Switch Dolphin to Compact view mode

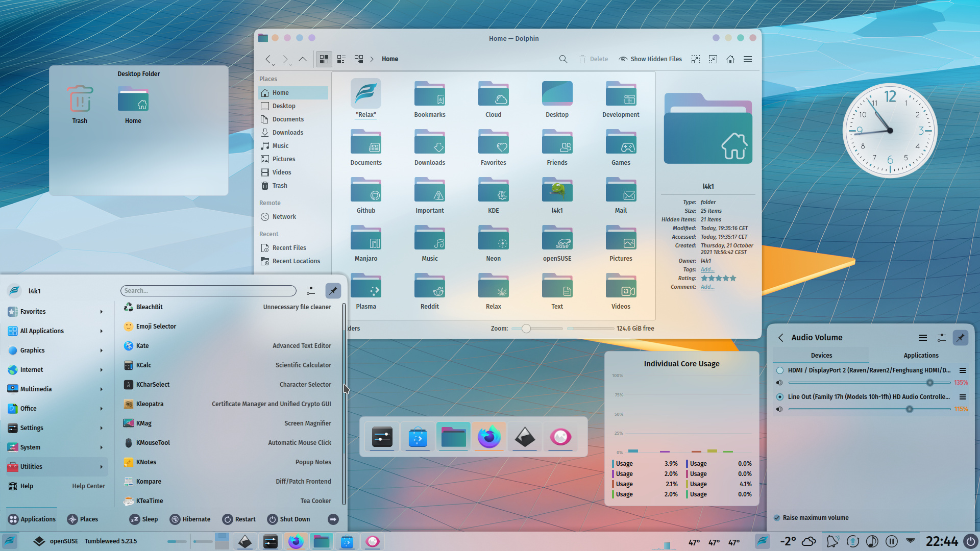tap(341, 59)
